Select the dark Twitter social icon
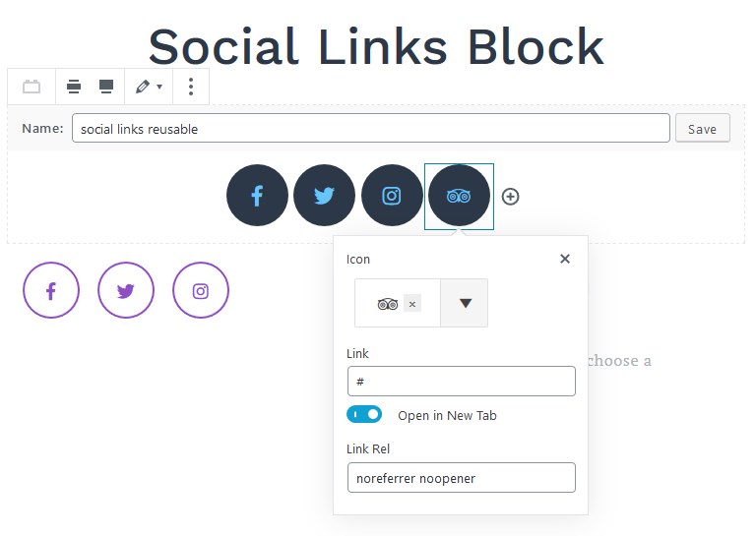Screen dimensions: 756x536 [x=324, y=196]
